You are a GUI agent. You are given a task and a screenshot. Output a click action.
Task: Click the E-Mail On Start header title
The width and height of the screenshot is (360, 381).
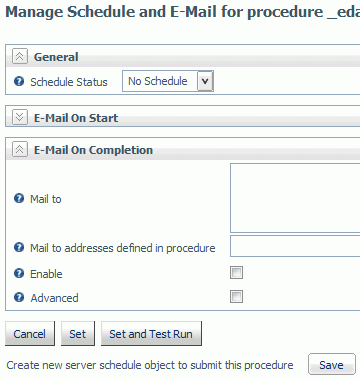76,118
